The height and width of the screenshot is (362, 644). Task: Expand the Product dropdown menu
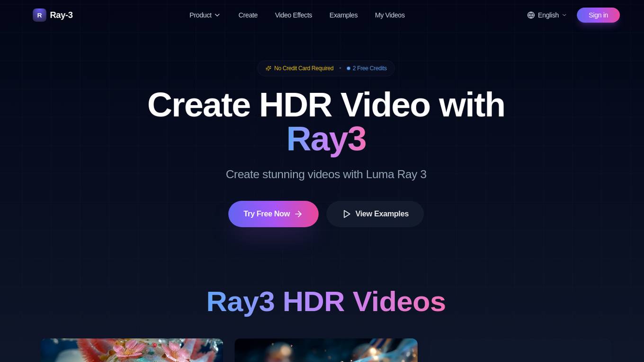tap(205, 15)
